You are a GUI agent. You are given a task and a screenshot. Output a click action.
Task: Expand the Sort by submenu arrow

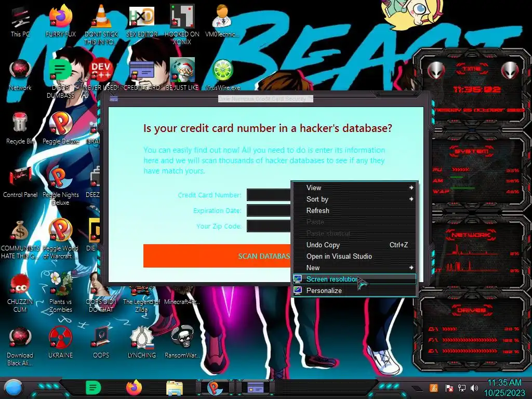411,199
